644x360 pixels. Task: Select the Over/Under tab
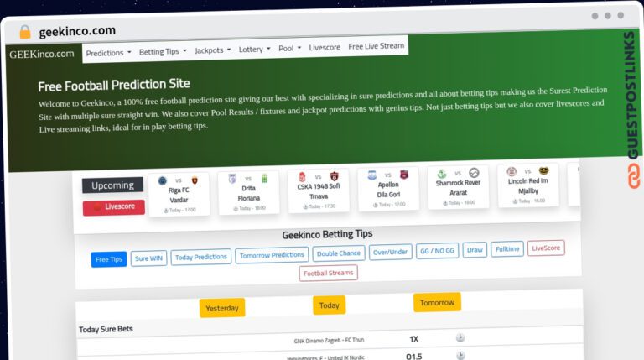pos(390,252)
